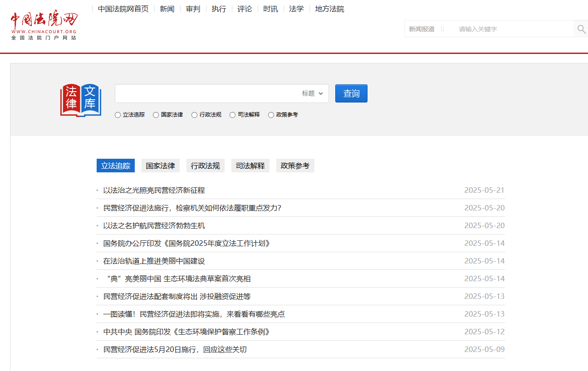The width and height of the screenshot is (588, 371).
Task: Choose the 政策参考 radio option
Action: 271,115
